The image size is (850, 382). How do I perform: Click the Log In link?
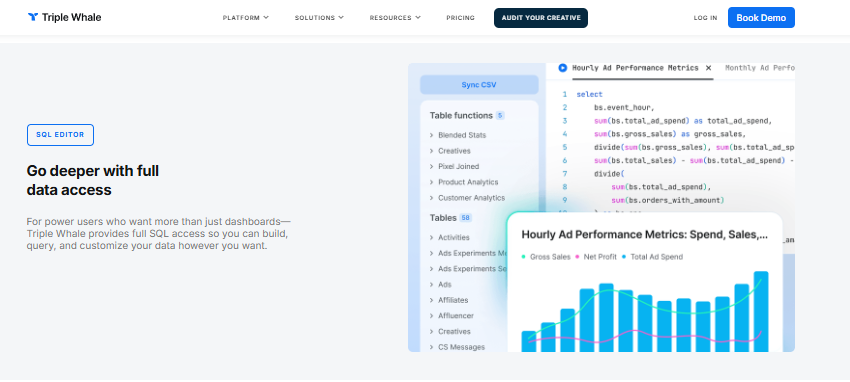[x=705, y=18]
